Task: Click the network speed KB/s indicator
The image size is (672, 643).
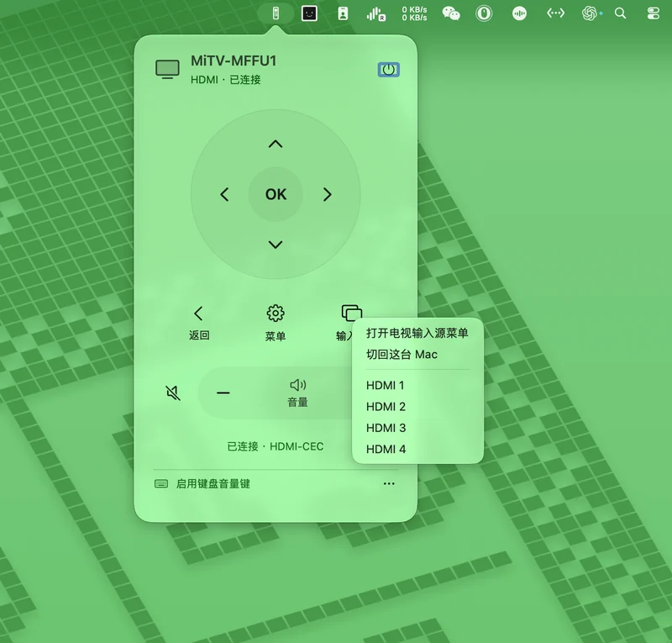Action: pyautogui.click(x=414, y=13)
